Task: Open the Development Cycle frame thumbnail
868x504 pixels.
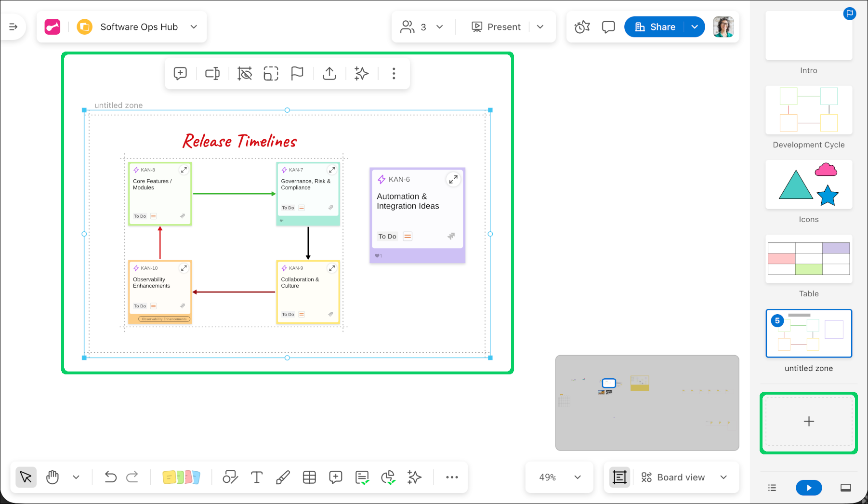Action: (808, 110)
